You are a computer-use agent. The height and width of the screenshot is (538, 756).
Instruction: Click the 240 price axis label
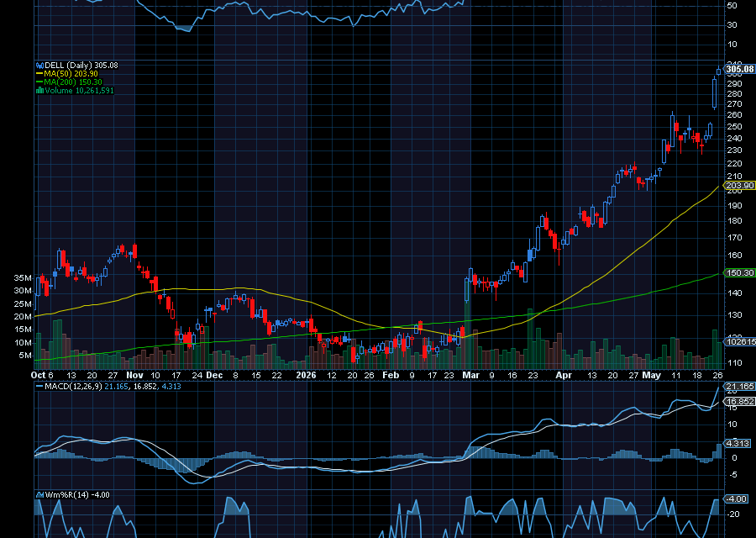pos(735,139)
